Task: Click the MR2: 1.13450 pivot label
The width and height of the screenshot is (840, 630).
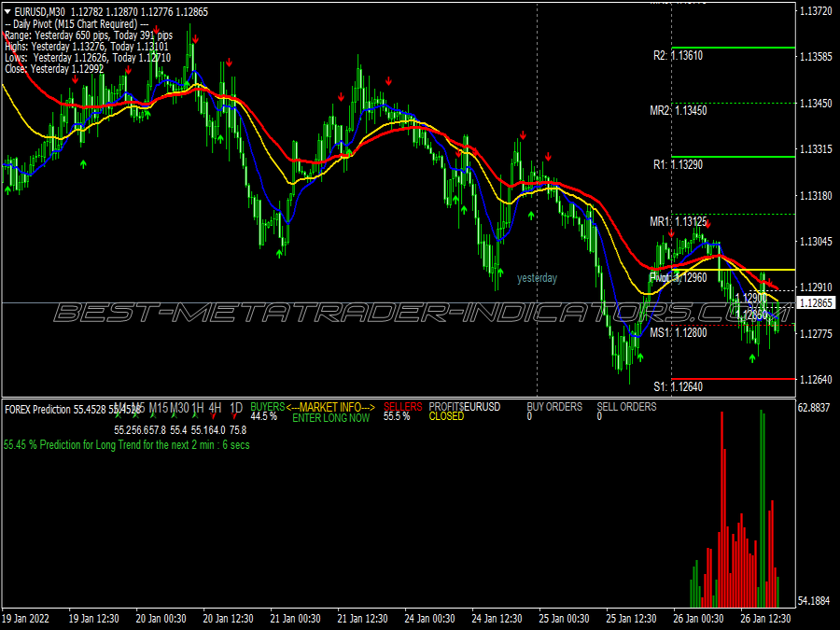Action: tap(679, 111)
